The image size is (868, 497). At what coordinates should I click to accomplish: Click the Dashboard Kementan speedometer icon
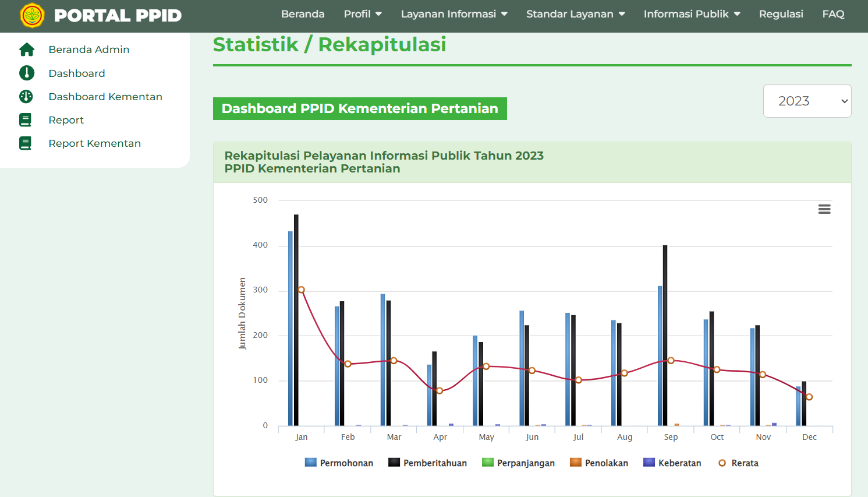[x=26, y=97]
